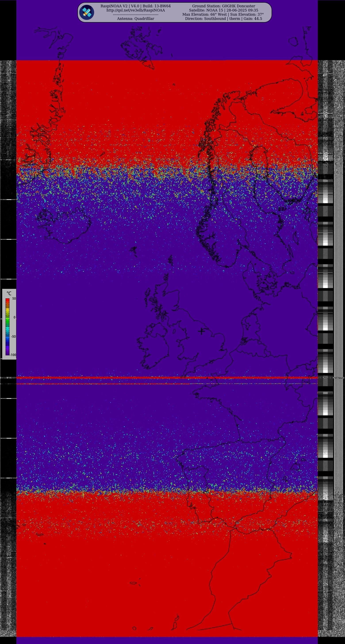
Task: Click the RaspiNOAA satellite logo icon
Action: click(x=86, y=12)
